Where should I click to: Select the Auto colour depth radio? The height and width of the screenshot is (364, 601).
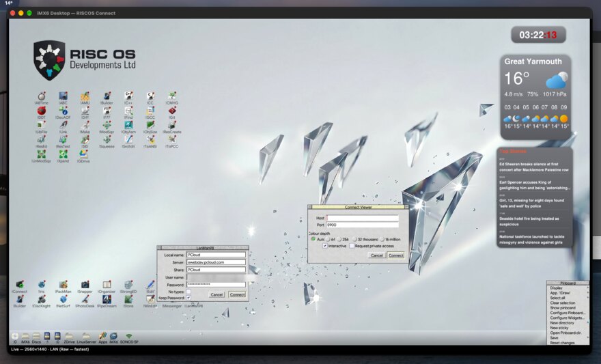(313, 239)
